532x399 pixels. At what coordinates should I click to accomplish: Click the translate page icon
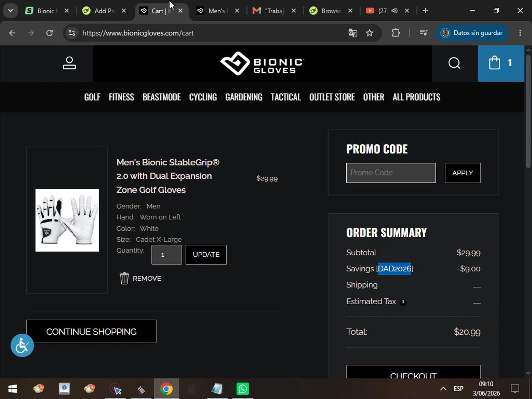[x=353, y=33]
